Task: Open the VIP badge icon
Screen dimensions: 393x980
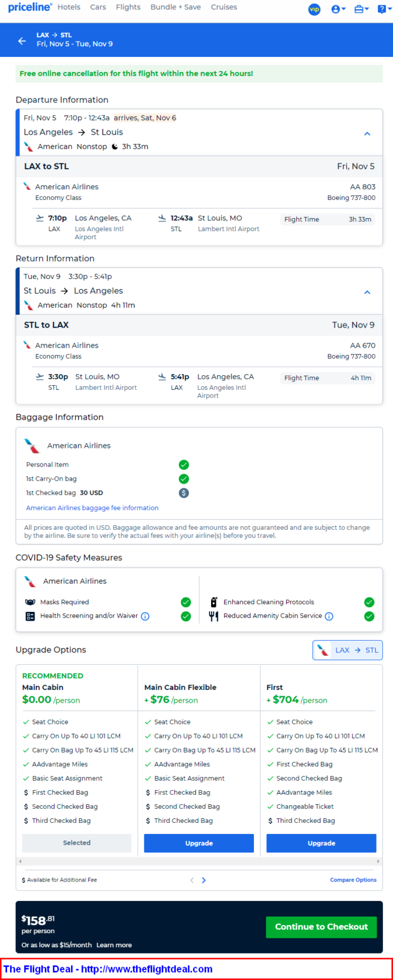Action: pyautogui.click(x=314, y=9)
